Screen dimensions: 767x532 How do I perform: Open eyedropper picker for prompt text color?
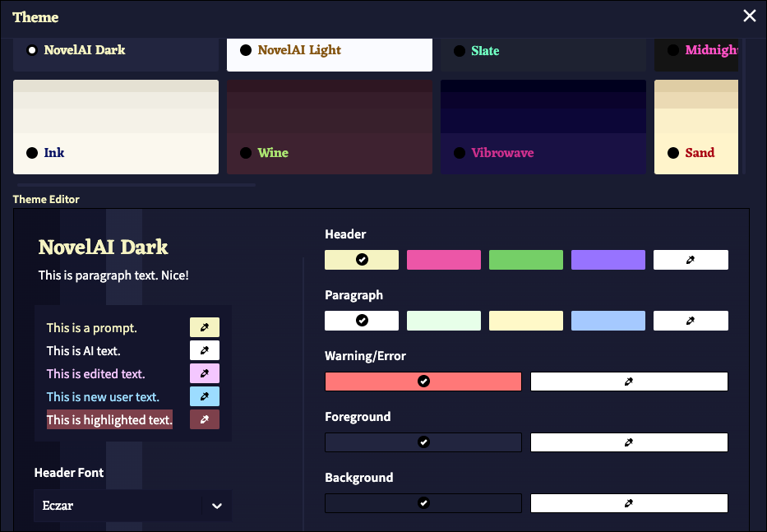(x=205, y=327)
